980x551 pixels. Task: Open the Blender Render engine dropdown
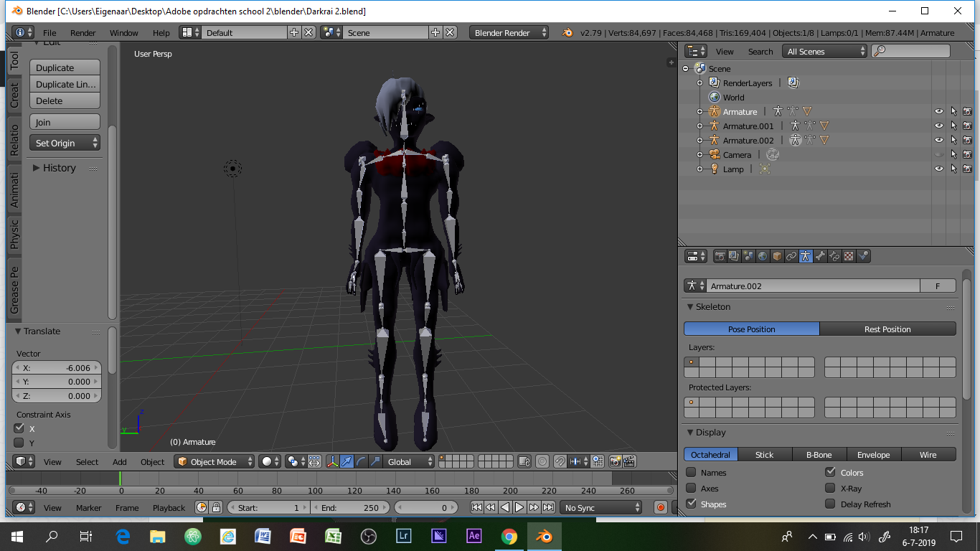tap(509, 32)
